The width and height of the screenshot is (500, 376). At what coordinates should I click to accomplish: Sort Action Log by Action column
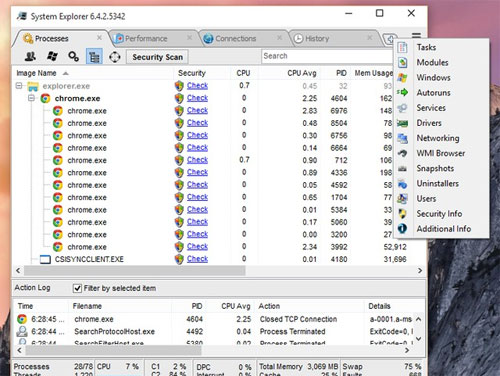pyautogui.click(x=269, y=306)
